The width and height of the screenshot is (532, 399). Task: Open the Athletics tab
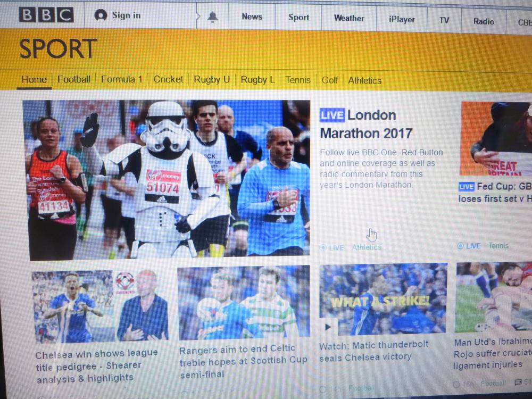364,80
